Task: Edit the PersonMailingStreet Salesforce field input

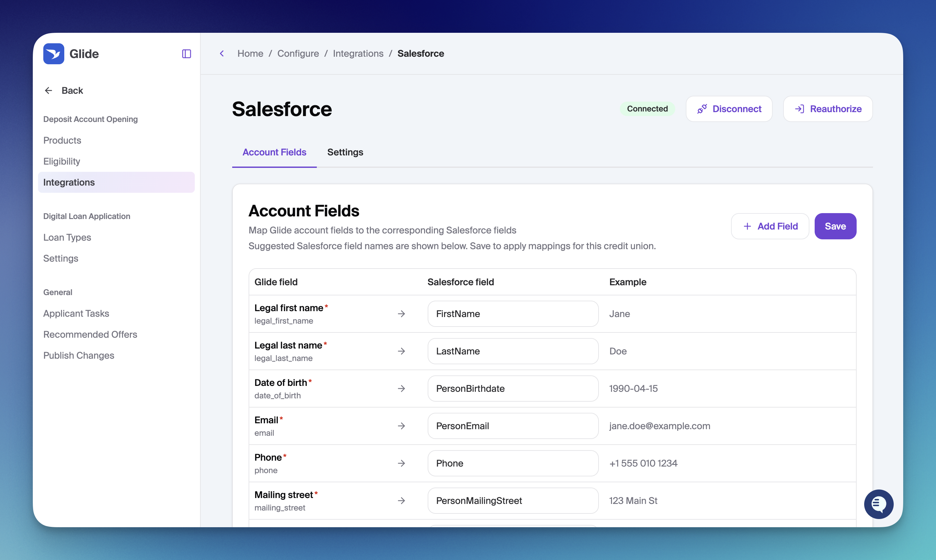Action: [513, 501]
